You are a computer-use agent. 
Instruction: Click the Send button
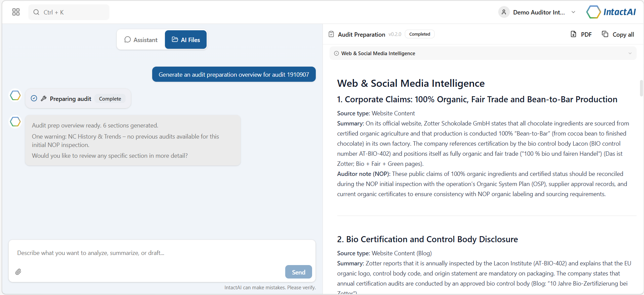point(299,272)
